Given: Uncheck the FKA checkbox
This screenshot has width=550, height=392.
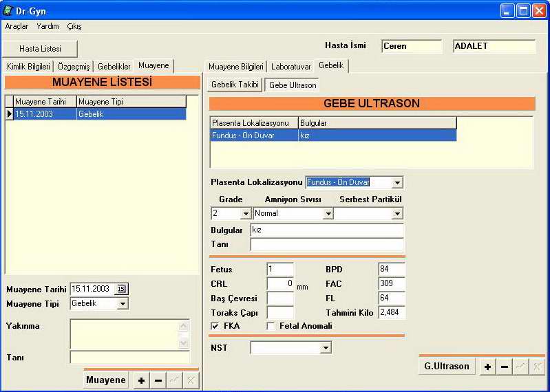Looking at the screenshot, I should [215, 326].
